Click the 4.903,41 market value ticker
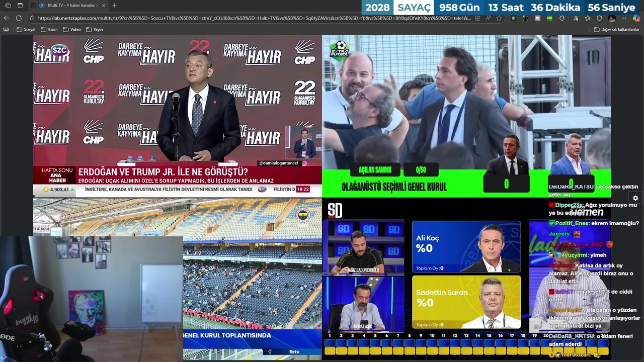 (59, 190)
